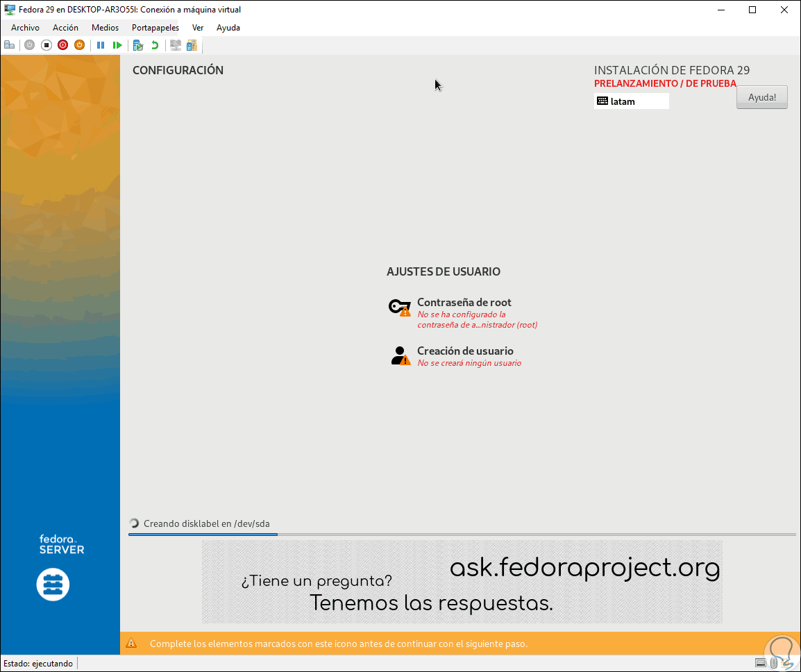This screenshot has height=672, width=801.
Task: Open the Ver menu
Action: pyautogui.click(x=198, y=28)
